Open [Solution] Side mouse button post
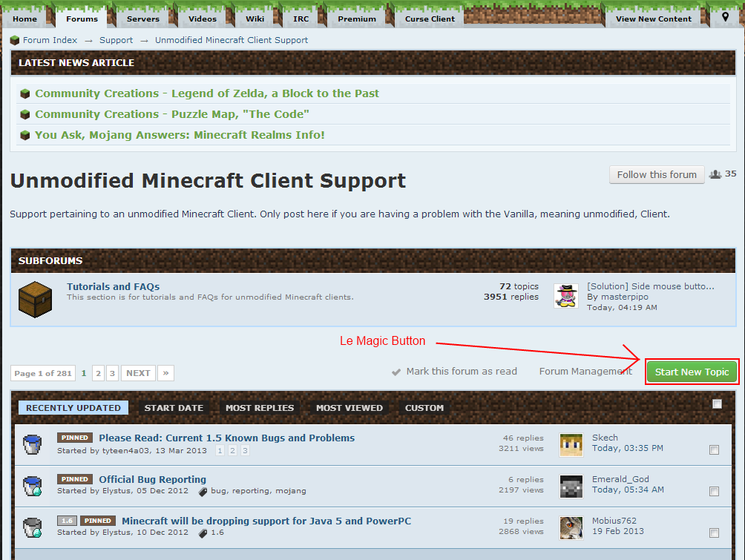The height and width of the screenshot is (560, 745). click(651, 286)
